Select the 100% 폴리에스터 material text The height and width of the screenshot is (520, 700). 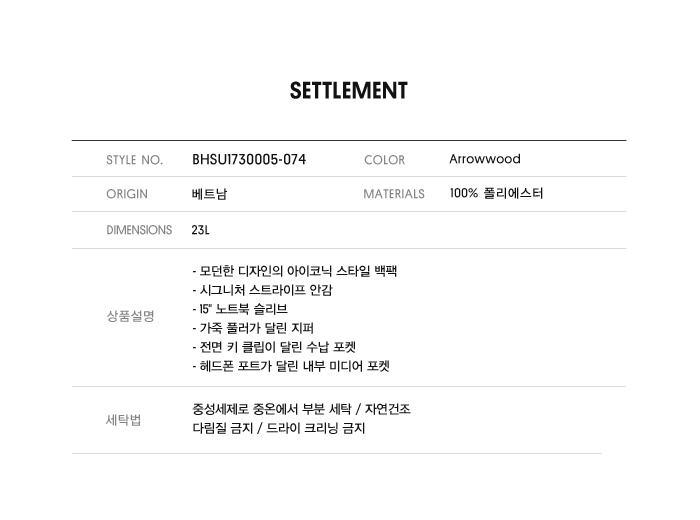pos(497,194)
